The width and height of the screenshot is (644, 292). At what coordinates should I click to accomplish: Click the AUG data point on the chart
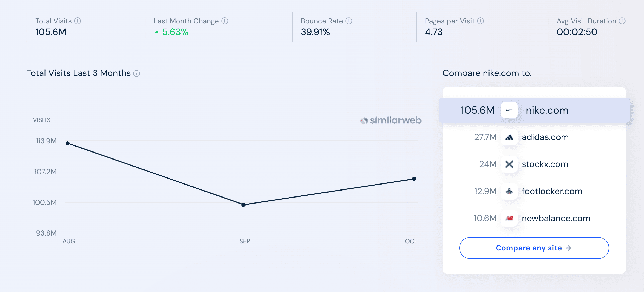pyautogui.click(x=68, y=143)
